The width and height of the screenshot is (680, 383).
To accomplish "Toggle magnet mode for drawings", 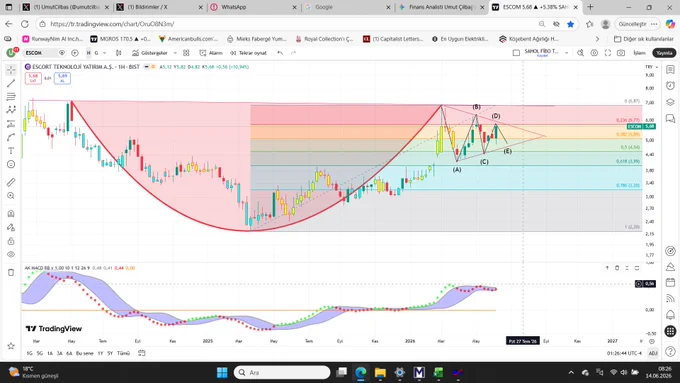I will coord(11,213).
